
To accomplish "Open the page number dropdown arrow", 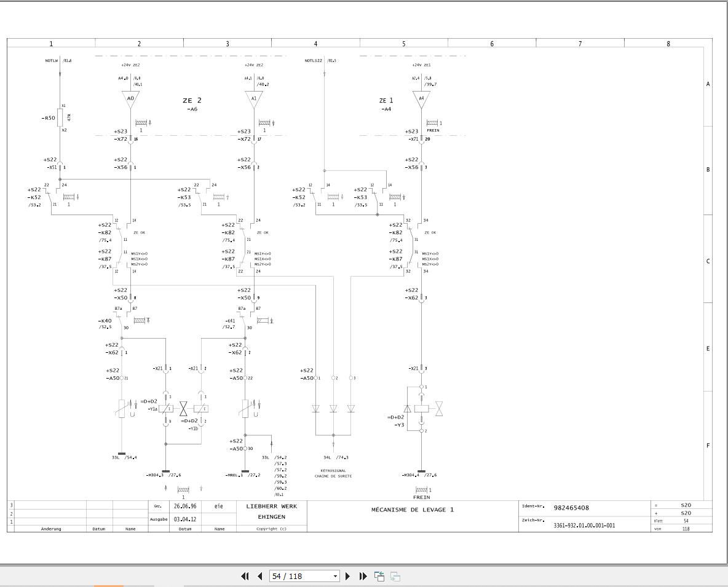I will click(335, 576).
